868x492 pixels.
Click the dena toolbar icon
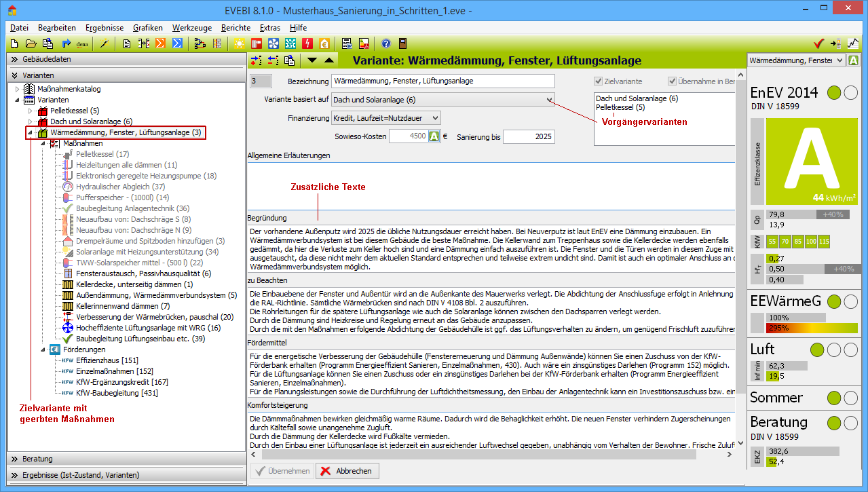coord(82,43)
